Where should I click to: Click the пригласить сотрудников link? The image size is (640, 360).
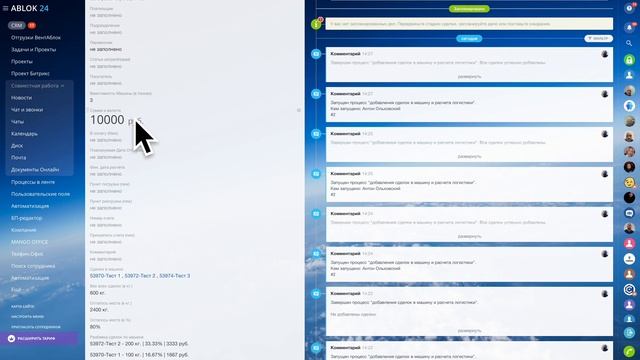(36, 327)
